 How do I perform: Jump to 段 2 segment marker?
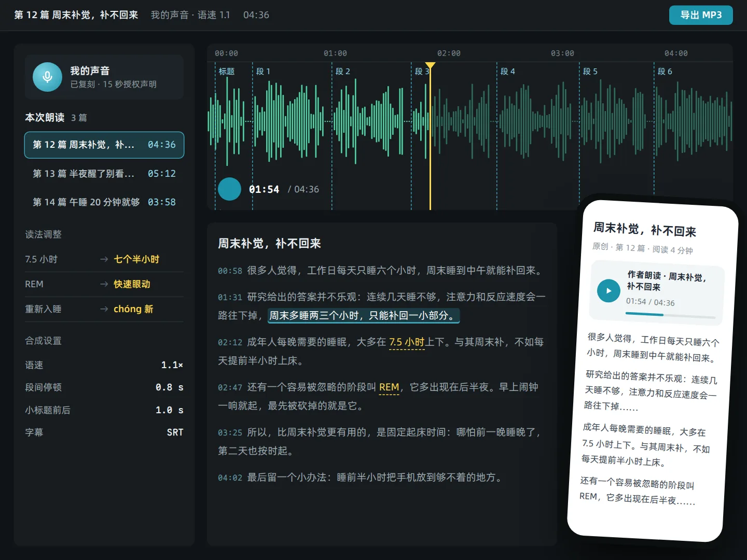(342, 72)
